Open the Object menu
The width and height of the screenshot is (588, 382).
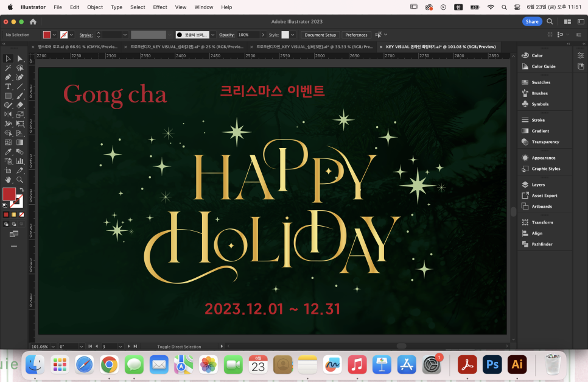(95, 7)
